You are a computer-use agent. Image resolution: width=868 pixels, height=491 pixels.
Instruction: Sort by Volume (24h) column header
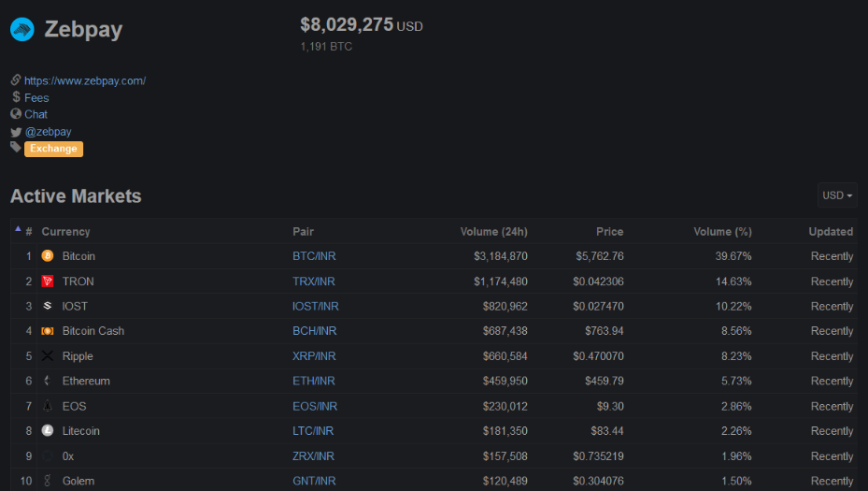493,232
